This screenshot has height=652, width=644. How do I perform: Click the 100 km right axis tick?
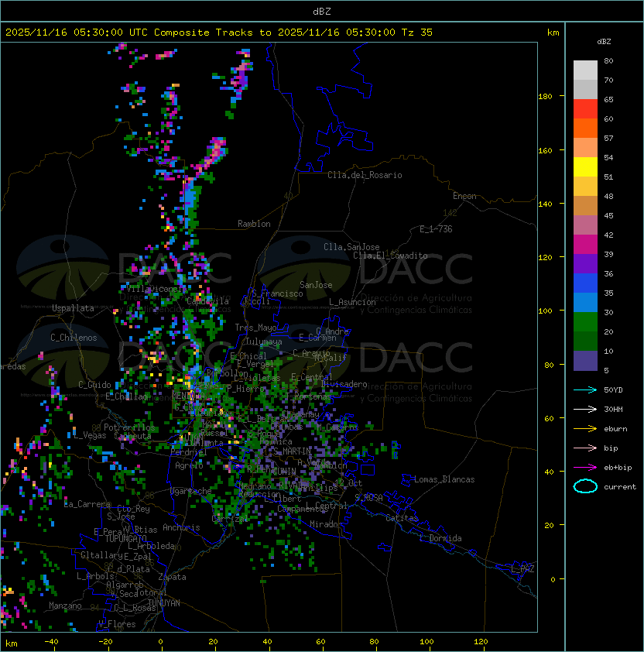point(545,311)
